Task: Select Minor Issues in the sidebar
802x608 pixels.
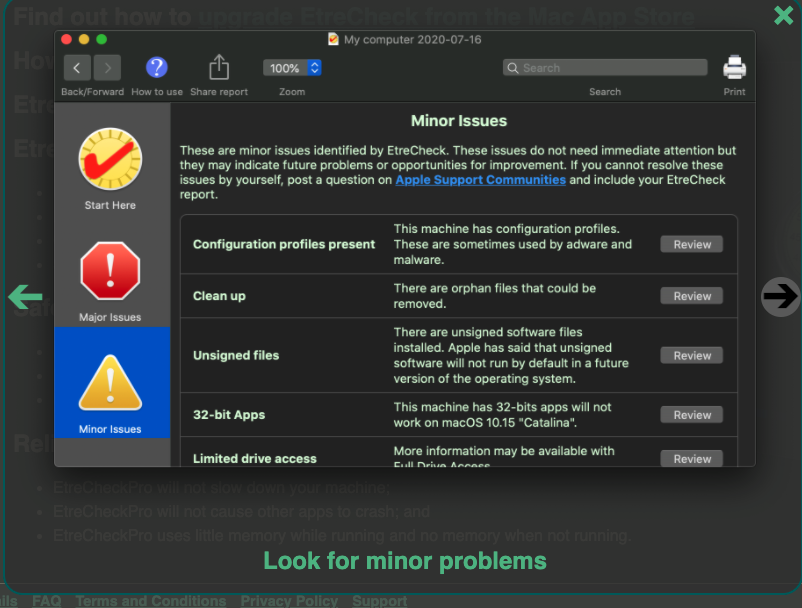Action: [112, 382]
